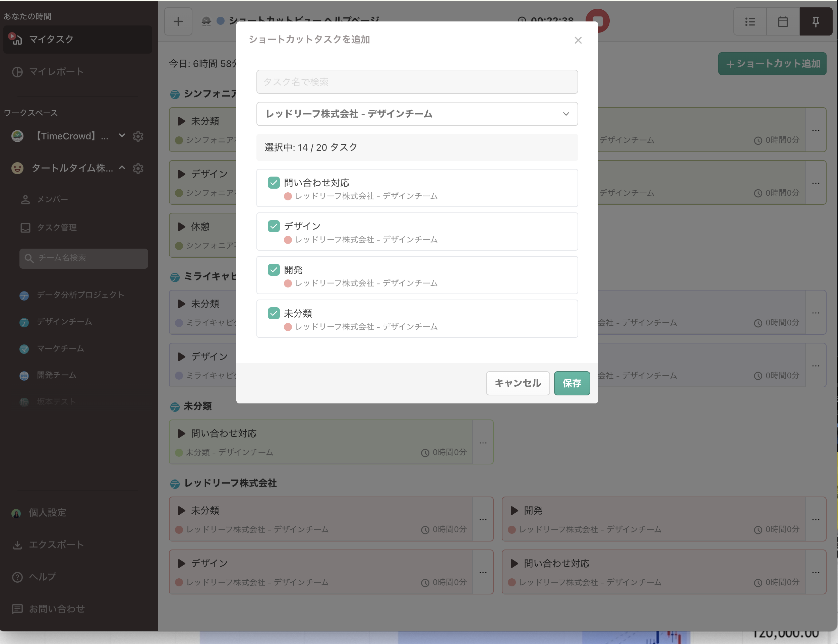The image size is (838, 644).
Task: Switch to list view icon top right
Action: [750, 21]
